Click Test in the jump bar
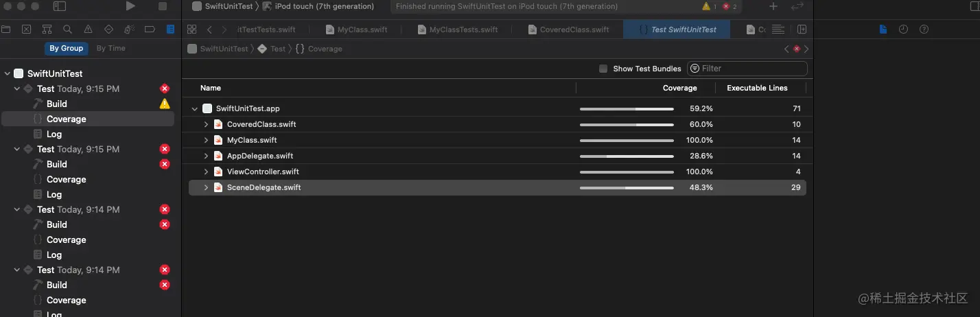The height and width of the screenshot is (317, 980). [x=272, y=49]
